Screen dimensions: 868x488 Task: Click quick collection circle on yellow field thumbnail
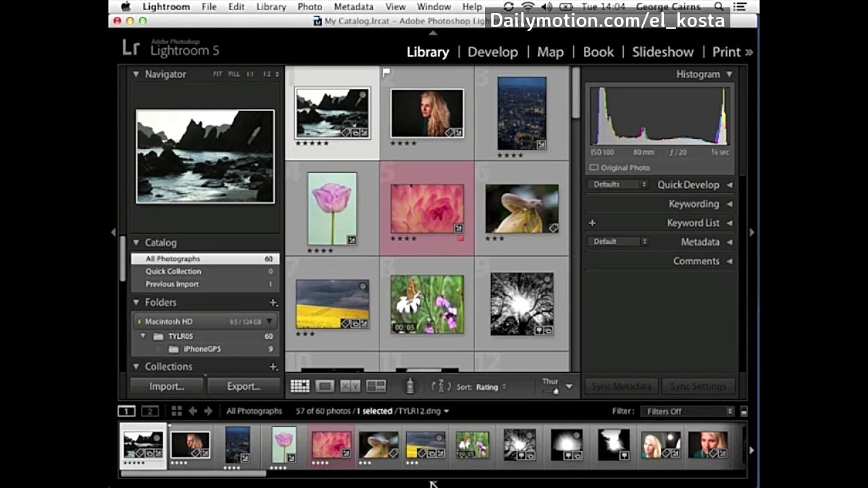coord(363,287)
